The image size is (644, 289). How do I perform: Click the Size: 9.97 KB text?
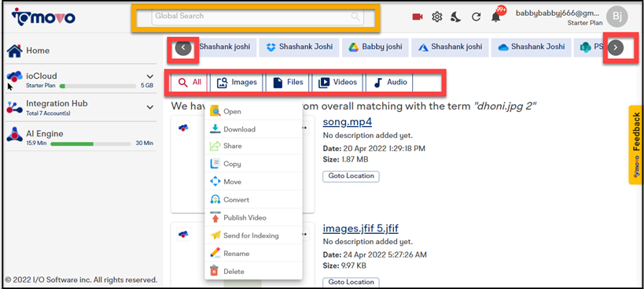click(x=344, y=265)
